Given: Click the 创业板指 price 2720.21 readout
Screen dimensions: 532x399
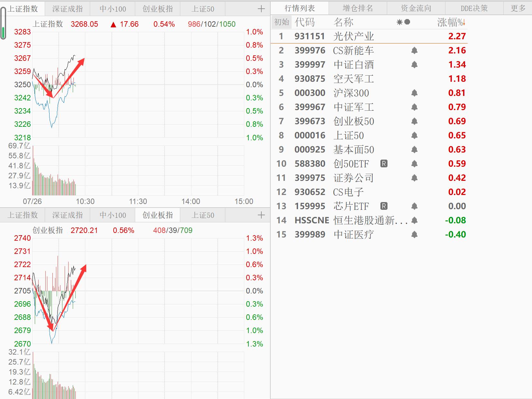Looking at the screenshot, I should tap(84, 230).
